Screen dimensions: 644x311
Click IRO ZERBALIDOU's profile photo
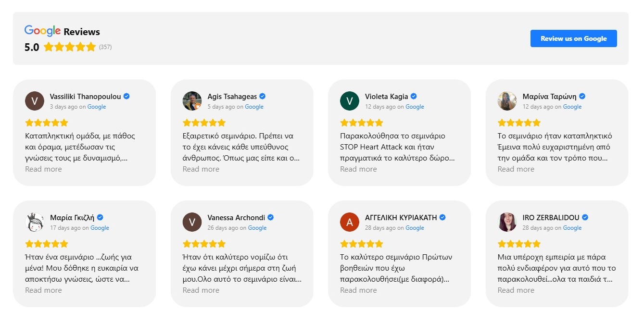click(x=507, y=222)
